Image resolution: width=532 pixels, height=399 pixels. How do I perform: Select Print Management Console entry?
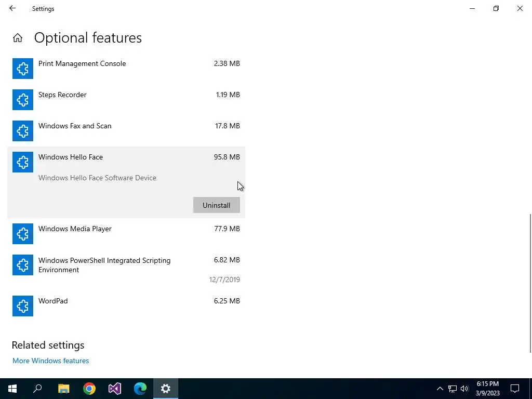[126, 69]
